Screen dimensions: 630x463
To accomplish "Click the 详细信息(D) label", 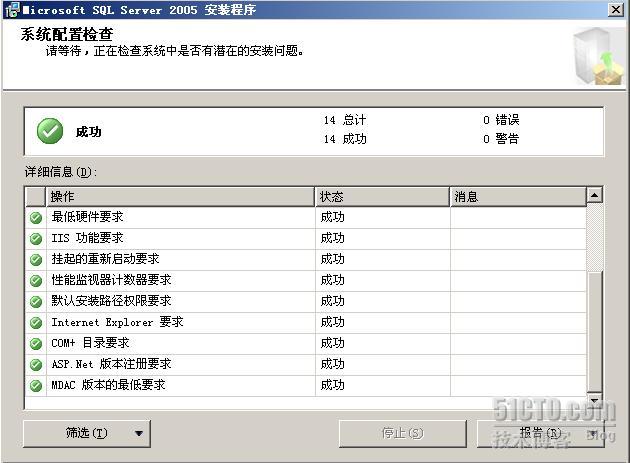I will pyautogui.click(x=61, y=172).
